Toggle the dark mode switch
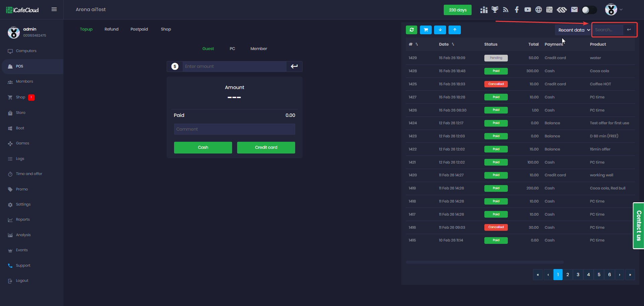Viewport: 644px width, 306px height. tap(589, 10)
